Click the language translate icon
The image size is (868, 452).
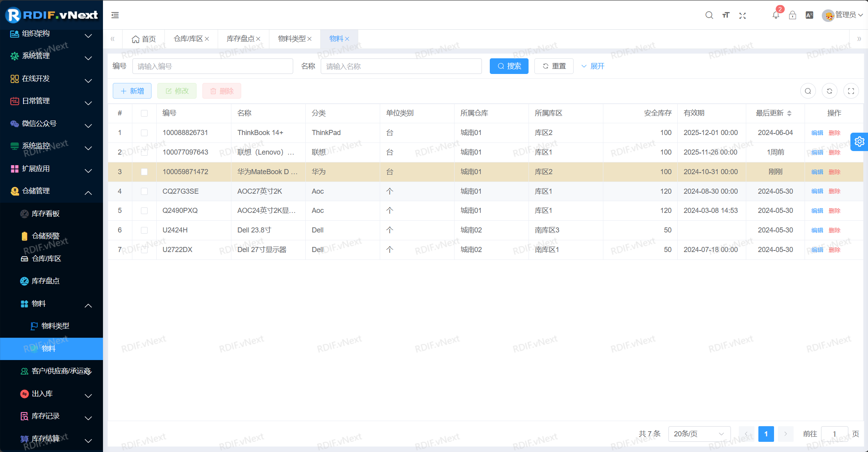[809, 15]
